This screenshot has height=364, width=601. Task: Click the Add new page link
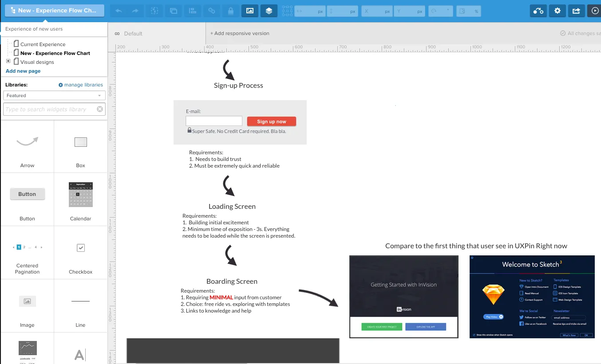click(x=23, y=71)
